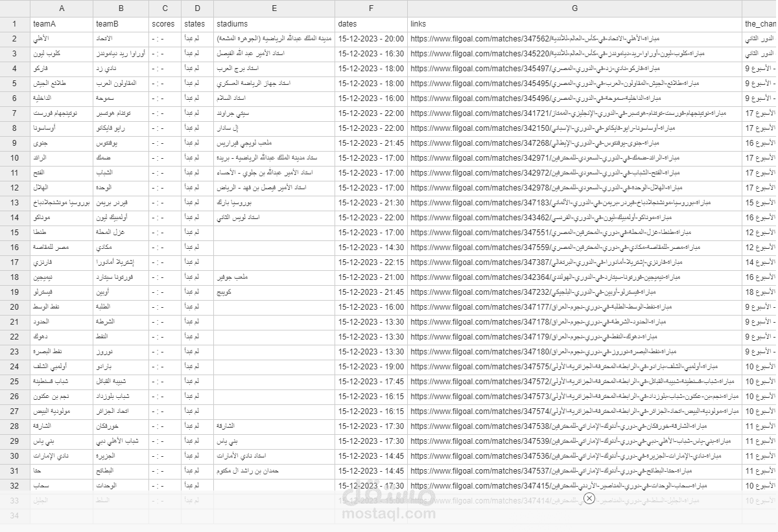Click the teamA cell 'موناكو' in row 14
778x532 pixels.
point(62,218)
